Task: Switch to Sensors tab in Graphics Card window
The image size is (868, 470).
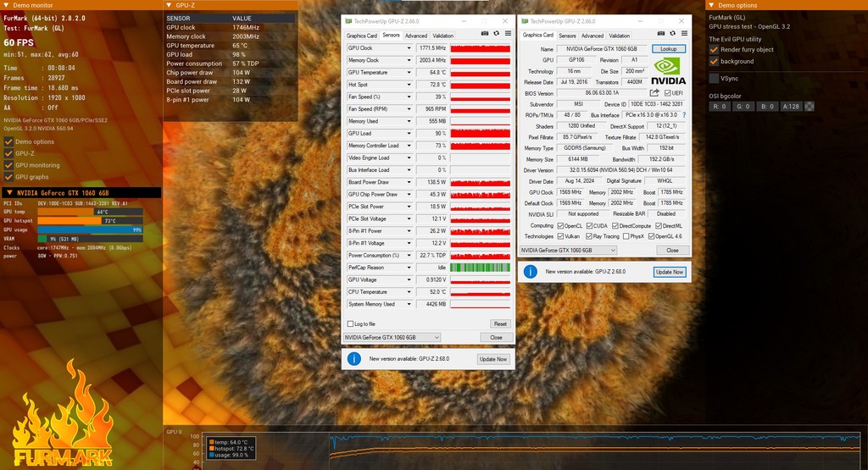Action: coord(567,36)
